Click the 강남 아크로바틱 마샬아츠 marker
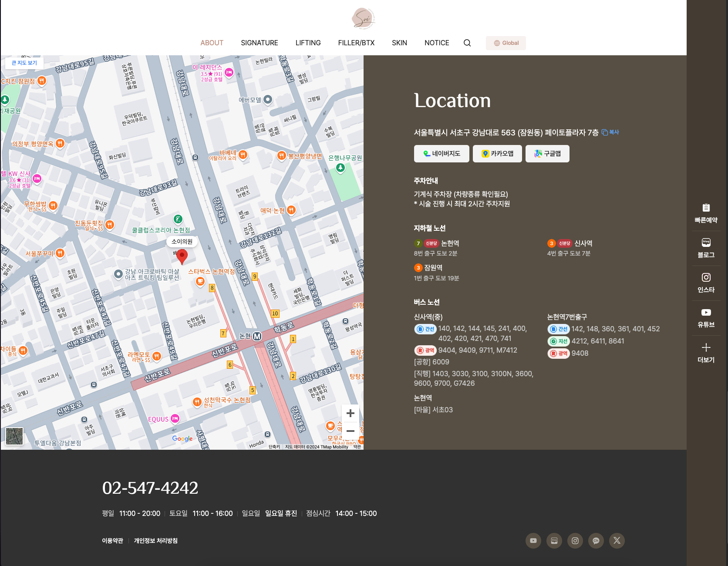728x566 pixels. (x=118, y=274)
